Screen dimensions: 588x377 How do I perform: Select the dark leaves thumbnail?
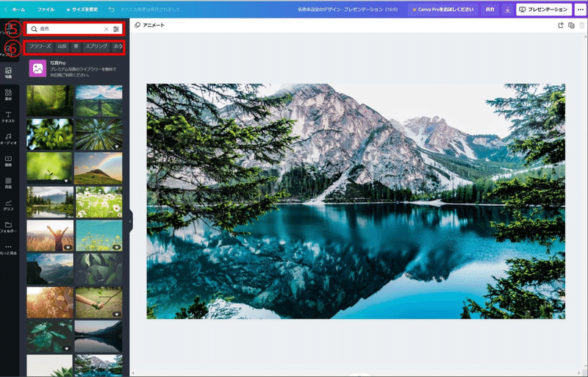point(98,269)
